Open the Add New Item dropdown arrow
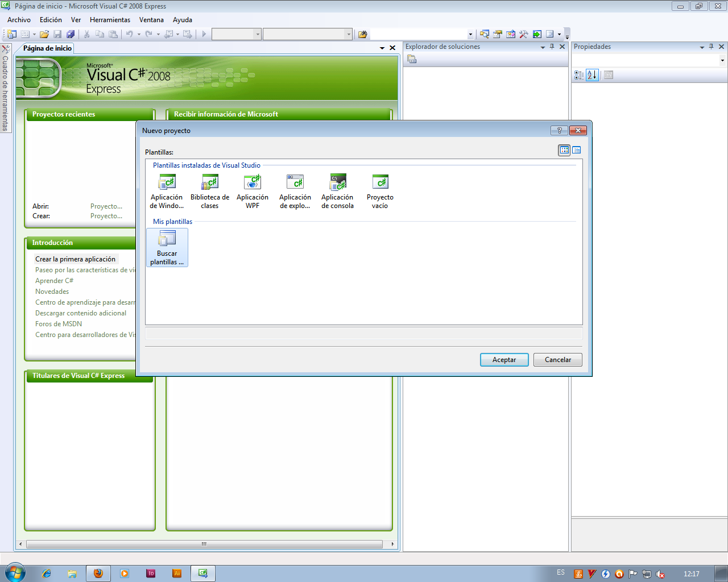Viewport: 728px width, 582px height. [x=34, y=34]
